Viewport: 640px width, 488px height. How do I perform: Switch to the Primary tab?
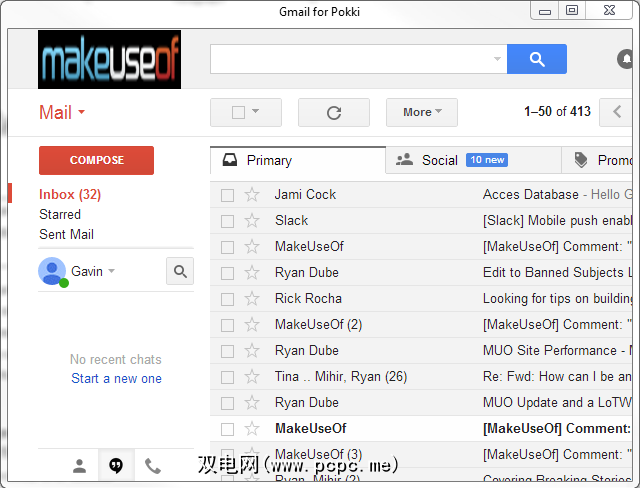tap(298, 160)
